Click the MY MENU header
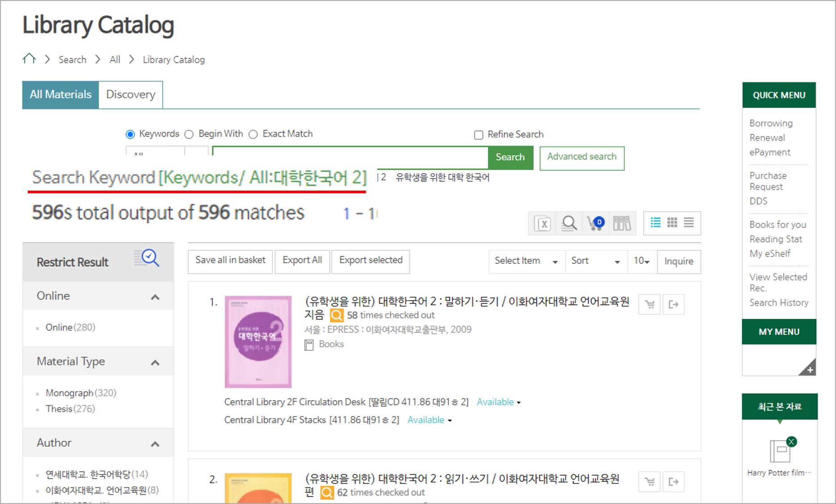The image size is (836, 504). click(x=779, y=332)
